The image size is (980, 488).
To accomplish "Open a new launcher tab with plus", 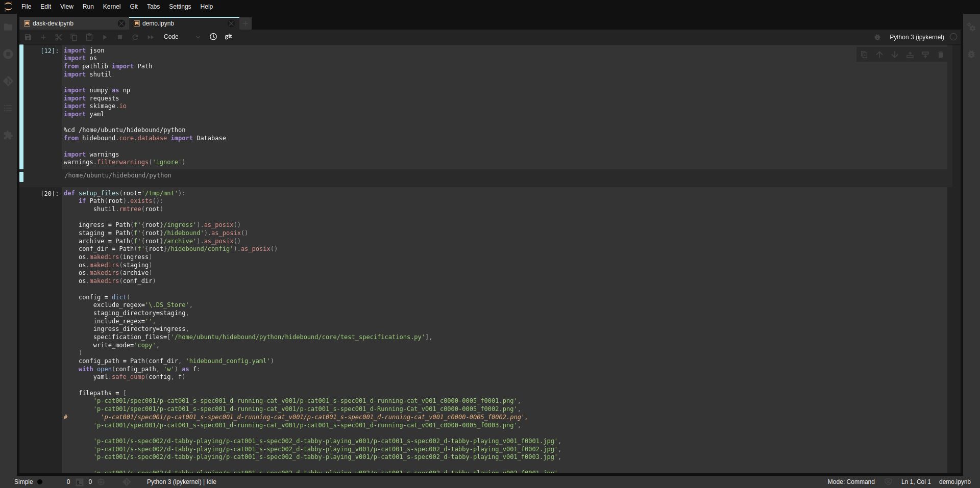I will coord(245,23).
